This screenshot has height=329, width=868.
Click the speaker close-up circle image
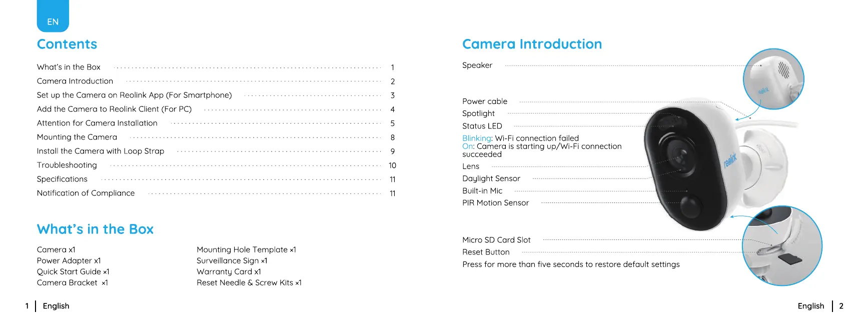(x=773, y=79)
